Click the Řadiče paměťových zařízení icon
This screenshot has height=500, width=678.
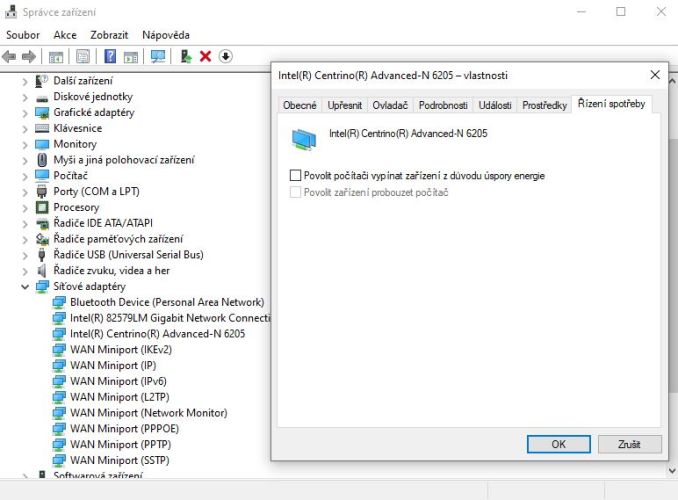point(42,239)
